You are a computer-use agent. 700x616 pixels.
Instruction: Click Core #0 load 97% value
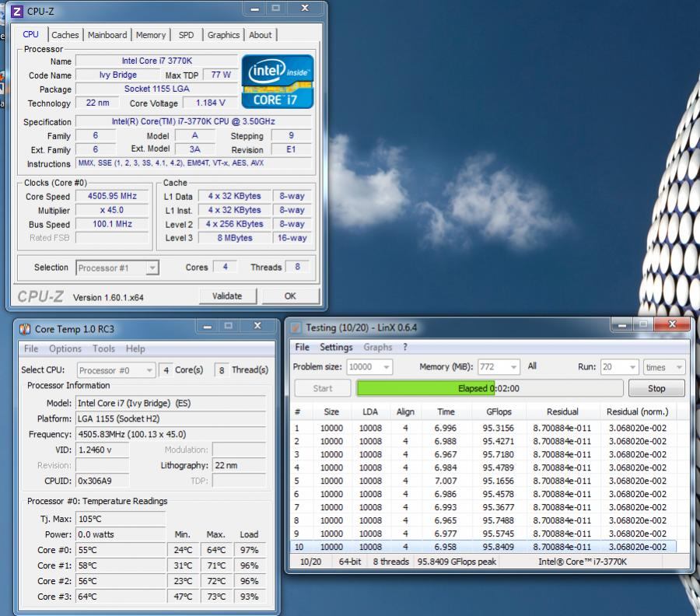click(250, 550)
